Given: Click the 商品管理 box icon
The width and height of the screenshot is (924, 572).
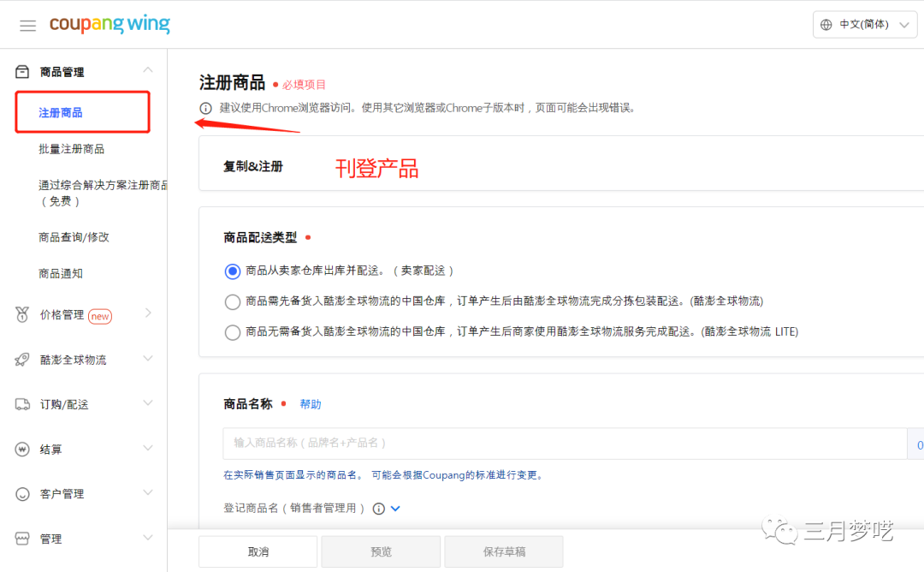Looking at the screenshot, I should click(22, 72).
